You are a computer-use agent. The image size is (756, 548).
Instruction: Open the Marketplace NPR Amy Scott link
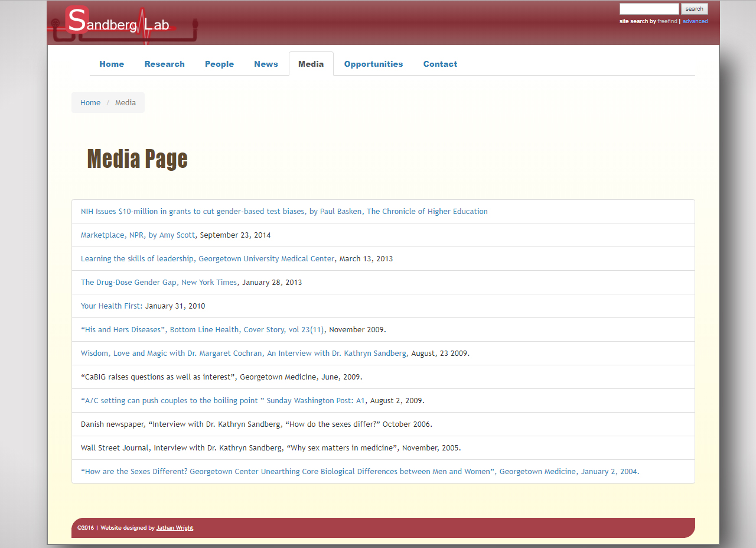[138, 235]
